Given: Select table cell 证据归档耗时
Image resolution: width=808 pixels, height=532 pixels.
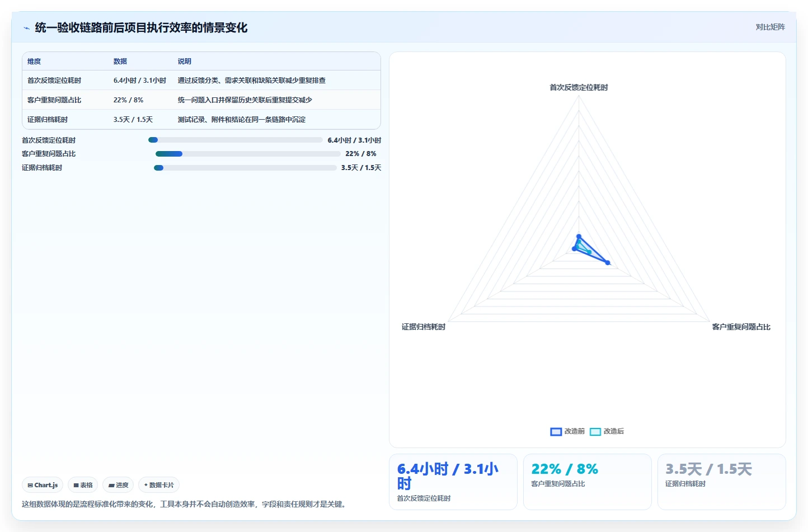Looking at the screenshot, I should tap(48, 120).
